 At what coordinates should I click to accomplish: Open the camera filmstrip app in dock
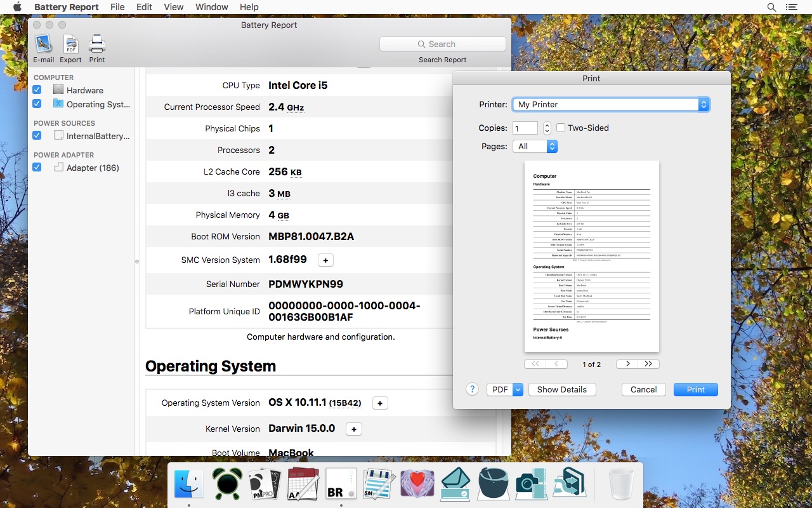coord(531,484)
